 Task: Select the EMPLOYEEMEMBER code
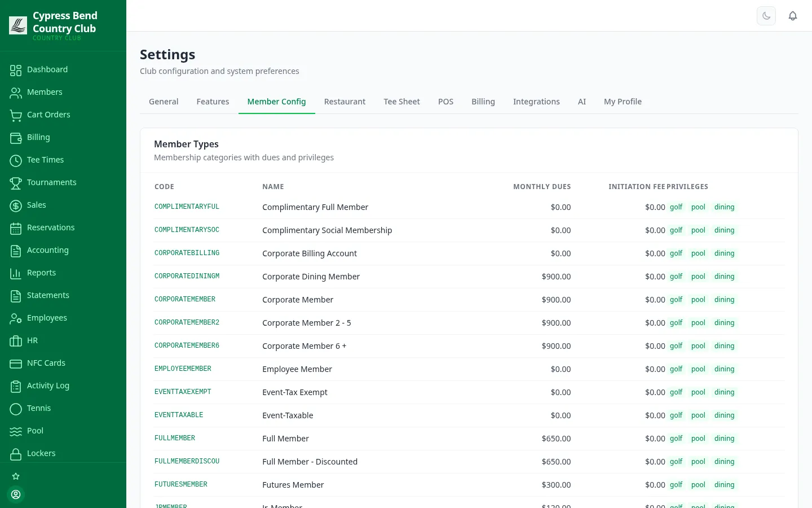pyautogui.click(x=183, y=369)
